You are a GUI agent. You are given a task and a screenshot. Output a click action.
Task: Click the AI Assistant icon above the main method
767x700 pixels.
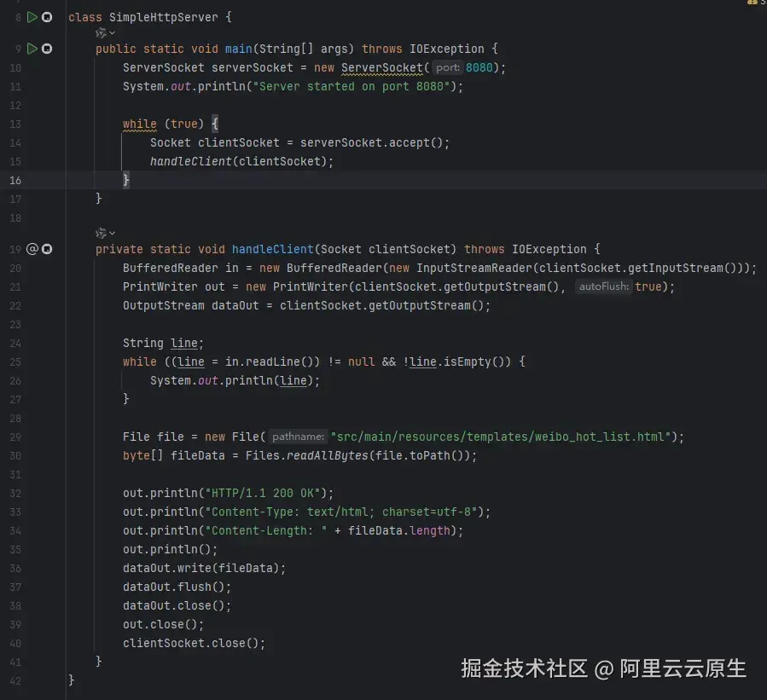click(99, 32)
